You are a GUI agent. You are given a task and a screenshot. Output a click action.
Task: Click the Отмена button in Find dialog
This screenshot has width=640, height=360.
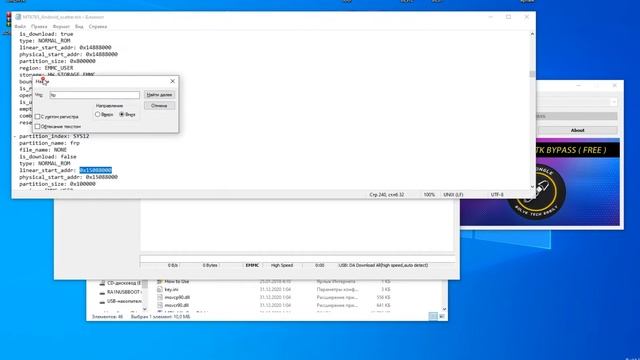[159, 106]
